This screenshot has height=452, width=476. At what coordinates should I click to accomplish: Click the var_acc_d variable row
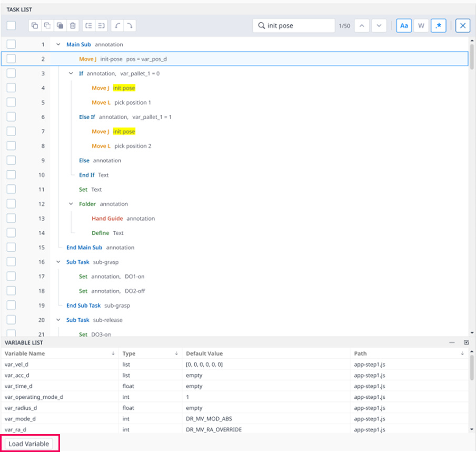pos(235,375)
